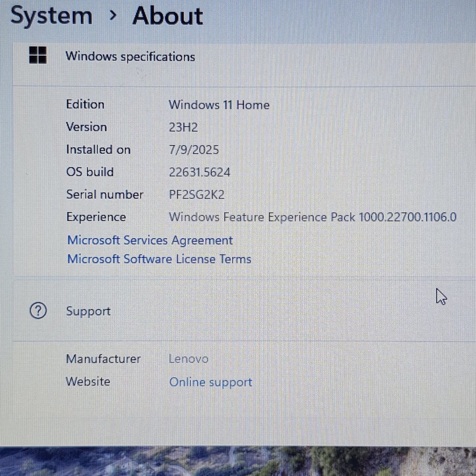Select the Installed on label
476x476 pixels.
coord(98,149)
